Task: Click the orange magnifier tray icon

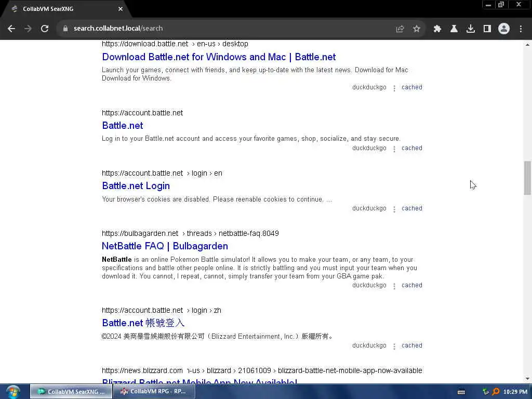Action: tap(496, 392)
